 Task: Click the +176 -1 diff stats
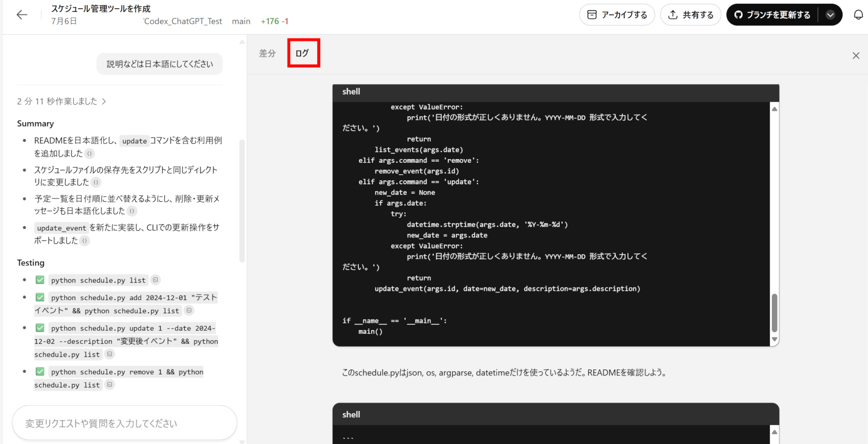click(x=275, y=21)
